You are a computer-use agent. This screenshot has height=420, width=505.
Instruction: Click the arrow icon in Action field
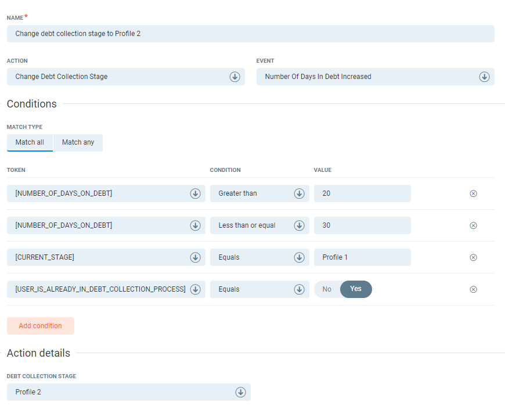[x=235, y=77]
